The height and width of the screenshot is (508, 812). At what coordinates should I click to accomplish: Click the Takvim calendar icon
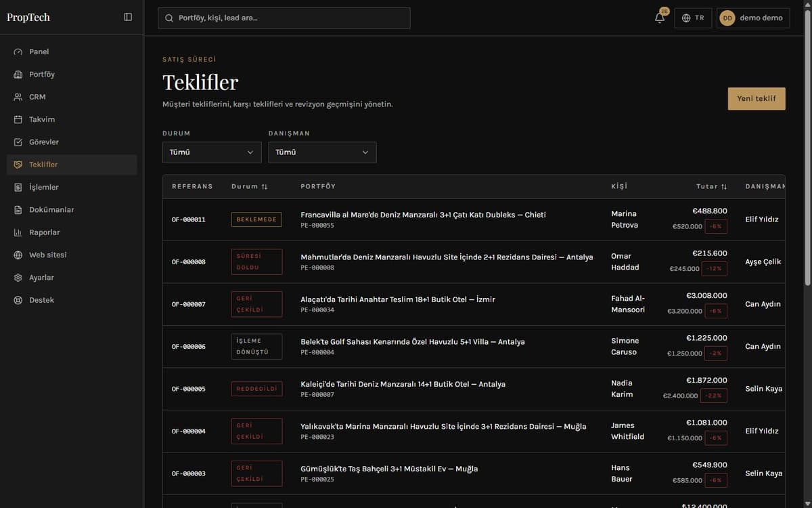pyautogui.click(x=18, y=120)
